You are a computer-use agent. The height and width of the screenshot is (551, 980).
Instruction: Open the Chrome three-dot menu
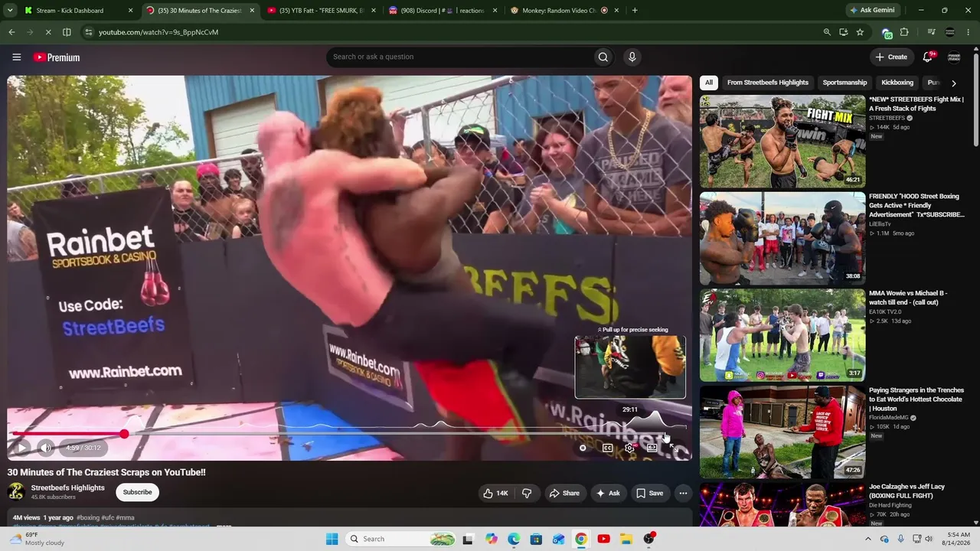[x=969, y=32]
